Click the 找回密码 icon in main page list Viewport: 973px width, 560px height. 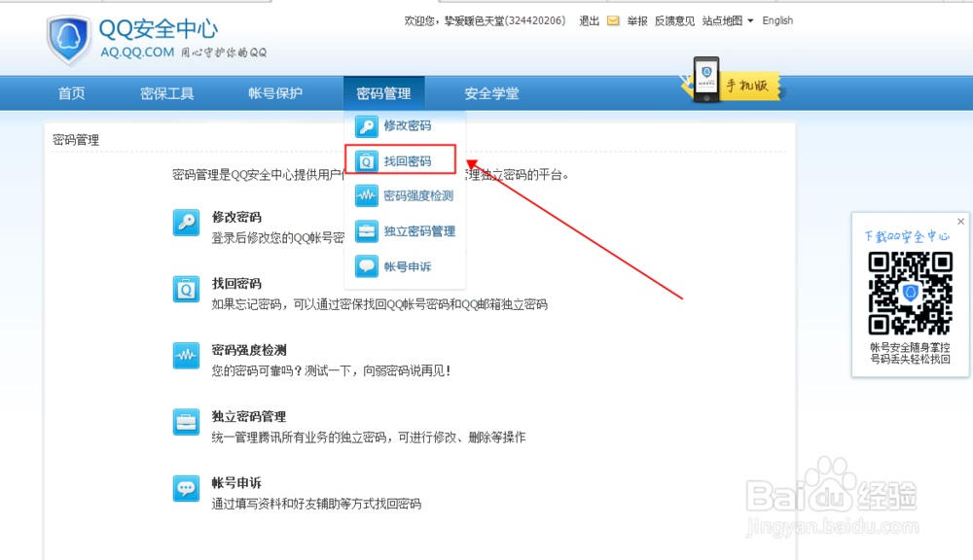point(186,290)
